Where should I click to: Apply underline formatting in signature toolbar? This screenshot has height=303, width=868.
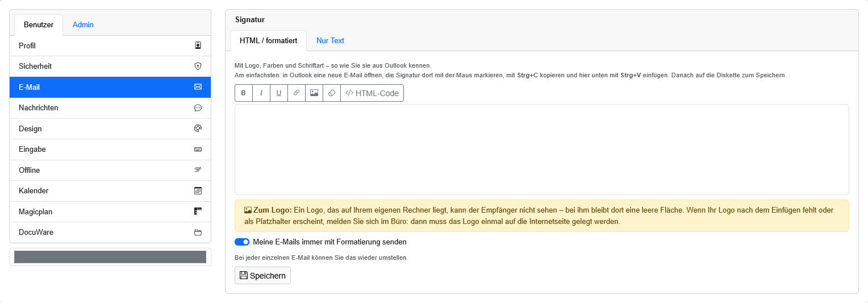click(x=279, y=93)
